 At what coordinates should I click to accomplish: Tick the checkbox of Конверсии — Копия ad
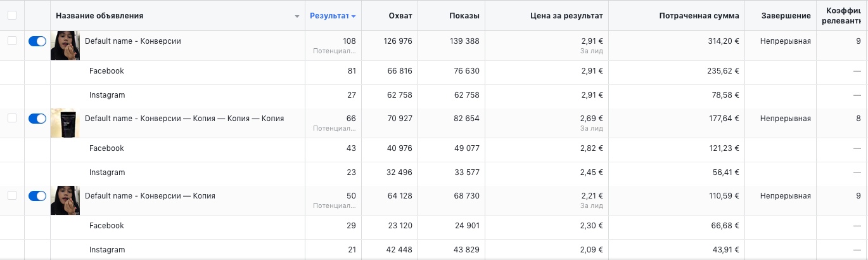tap(12, 195)
